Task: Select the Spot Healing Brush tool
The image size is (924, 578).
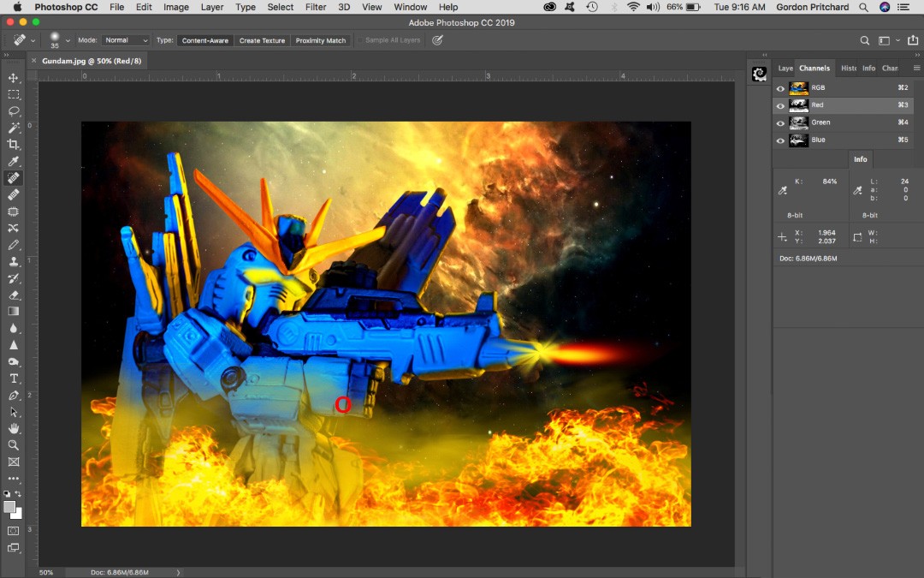Action: click(x=14, y=177)
